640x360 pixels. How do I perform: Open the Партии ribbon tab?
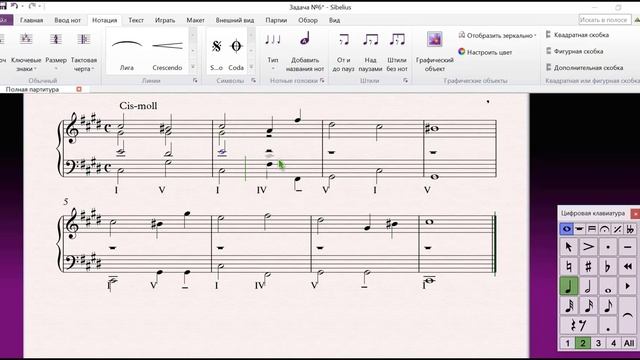276,20
